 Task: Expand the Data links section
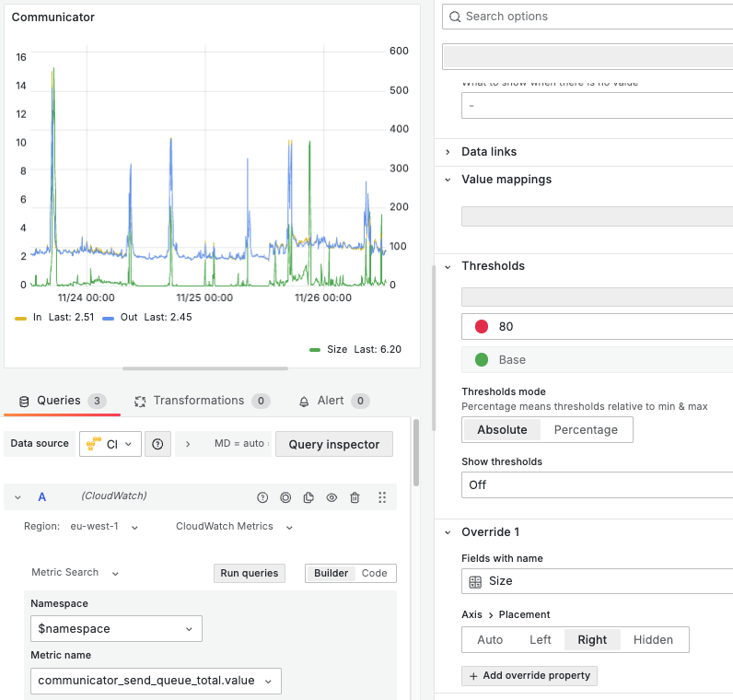coord(488,152)
